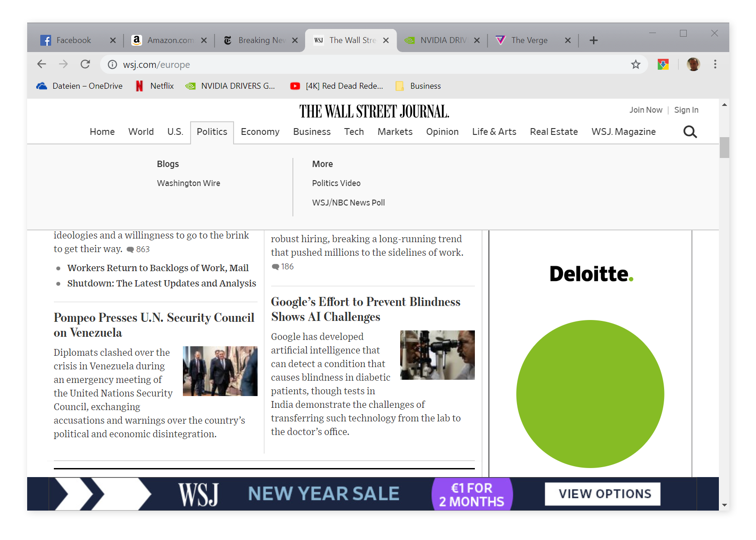This screenshot has width=756, height=540.
Task: Open the Business section in WSJ navigation
Action: (x=312, y=132)
